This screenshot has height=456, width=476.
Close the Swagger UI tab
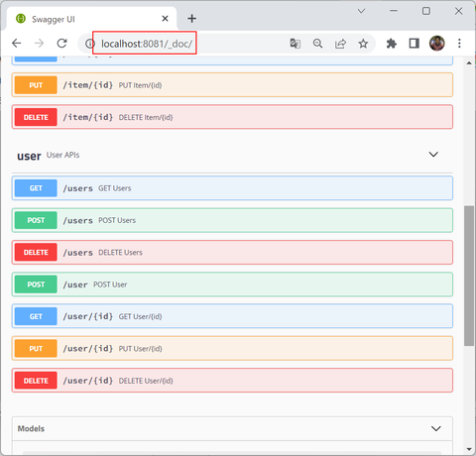point(165,19)
